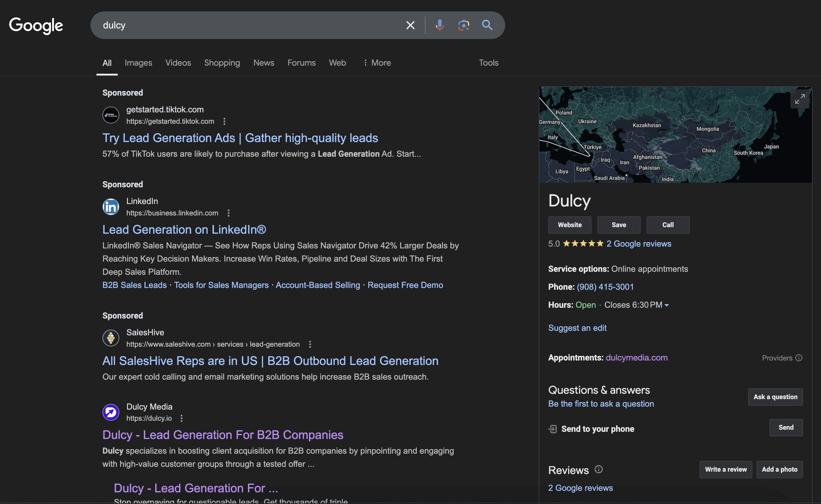Click the magnifying glass search icon
Image resolution: width=821 pixels, height=504 pixels.
pyautogui.click(x=487, y=25)
